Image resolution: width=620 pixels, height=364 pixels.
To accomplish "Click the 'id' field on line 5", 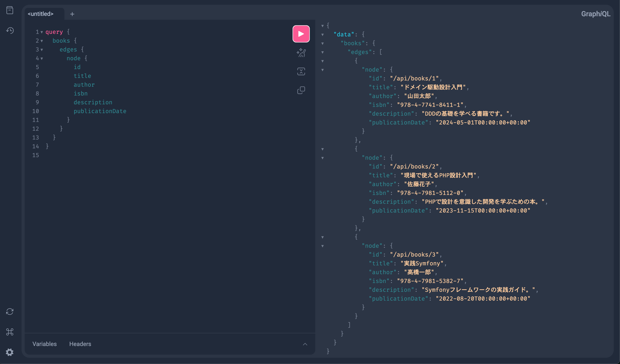I will [x=77, y=67].
